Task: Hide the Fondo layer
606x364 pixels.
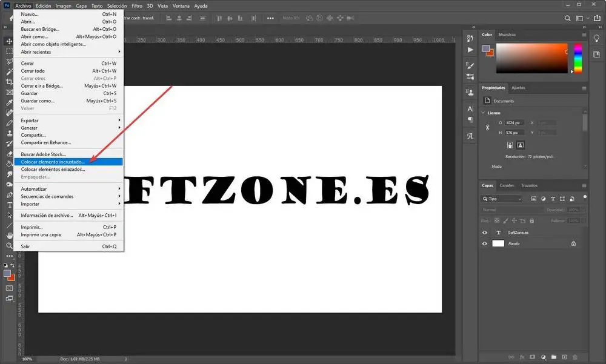Action: click(485, 244)
